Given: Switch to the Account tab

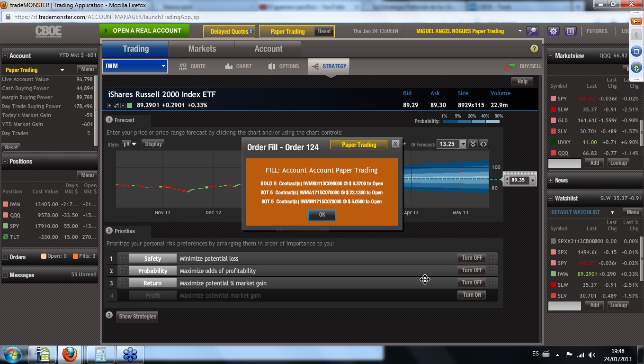Looking at the screenshot, I should click(x=268, y=49).
